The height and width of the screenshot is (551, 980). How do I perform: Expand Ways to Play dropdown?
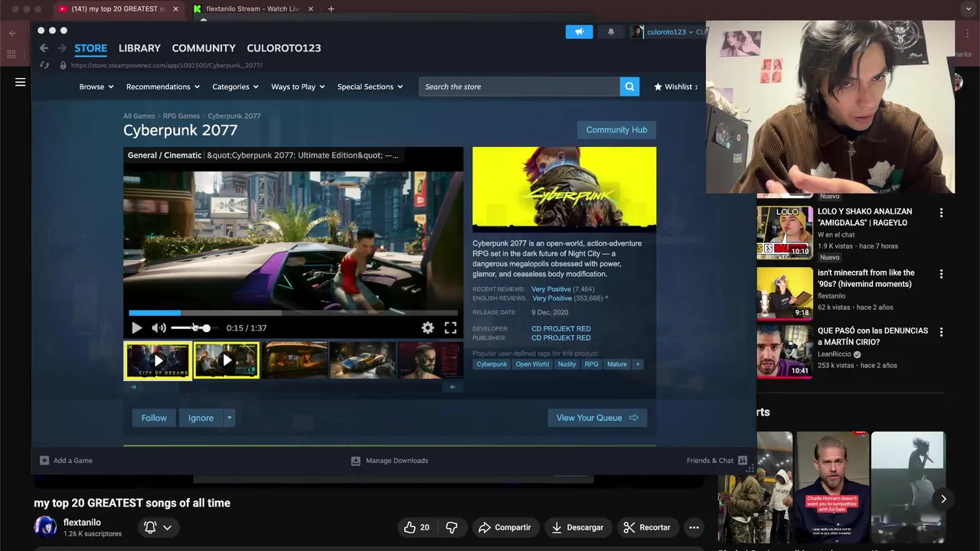(298, 87)
